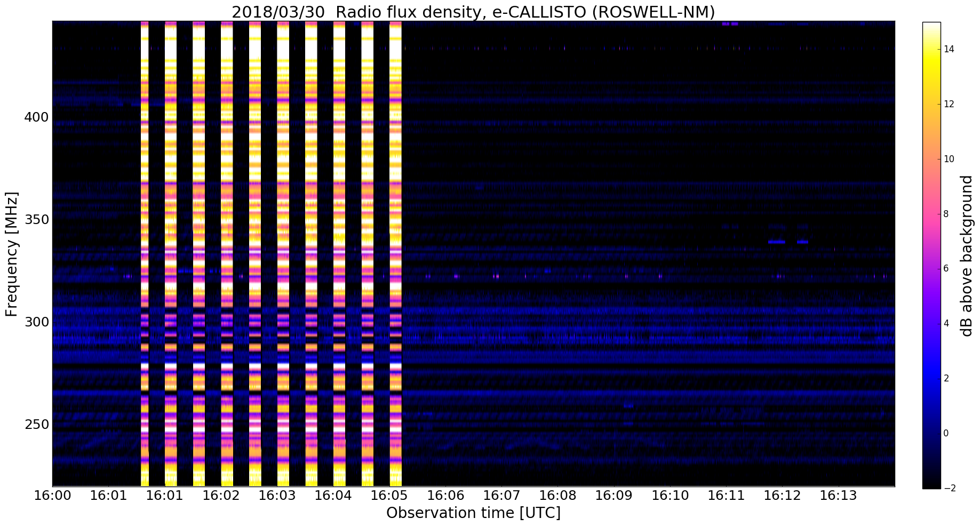Click the 16:05 time tick label

click(x=389, y=496)
